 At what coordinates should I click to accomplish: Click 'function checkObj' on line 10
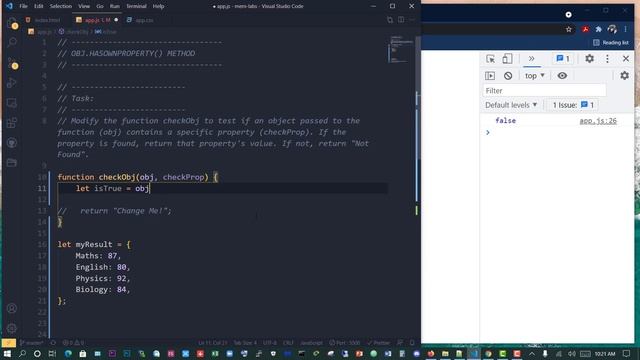pos(96,177)
